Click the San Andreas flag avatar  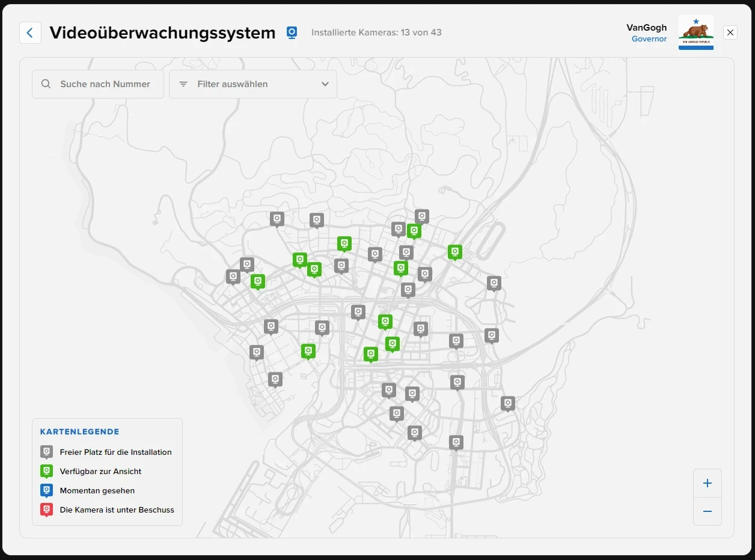(695, 32)
